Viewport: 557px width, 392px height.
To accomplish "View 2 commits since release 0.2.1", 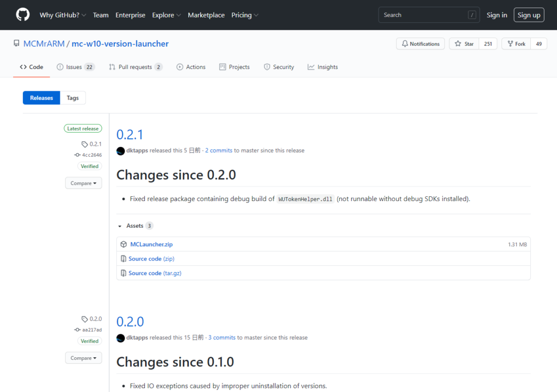I will (219, 150).
